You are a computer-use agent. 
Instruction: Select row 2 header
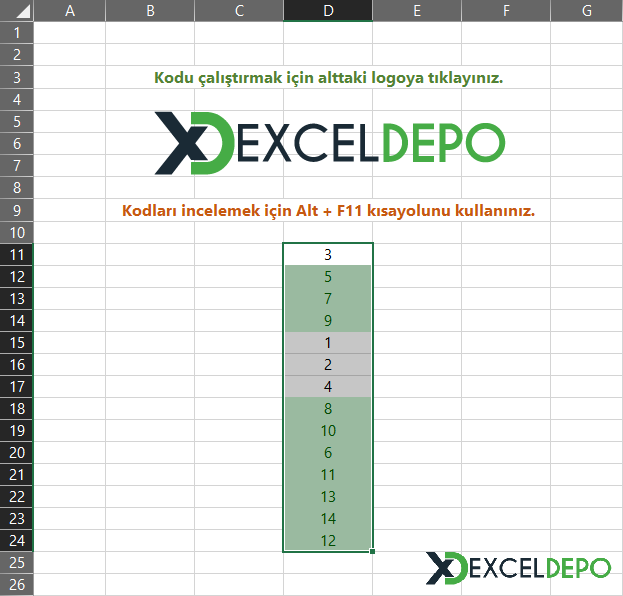[17, 54]
